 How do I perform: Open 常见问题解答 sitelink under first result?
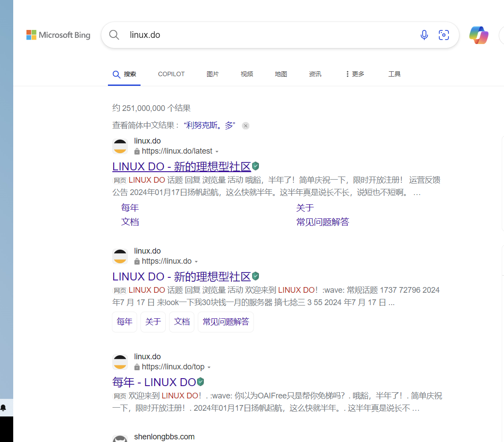[x=323, y=222]
